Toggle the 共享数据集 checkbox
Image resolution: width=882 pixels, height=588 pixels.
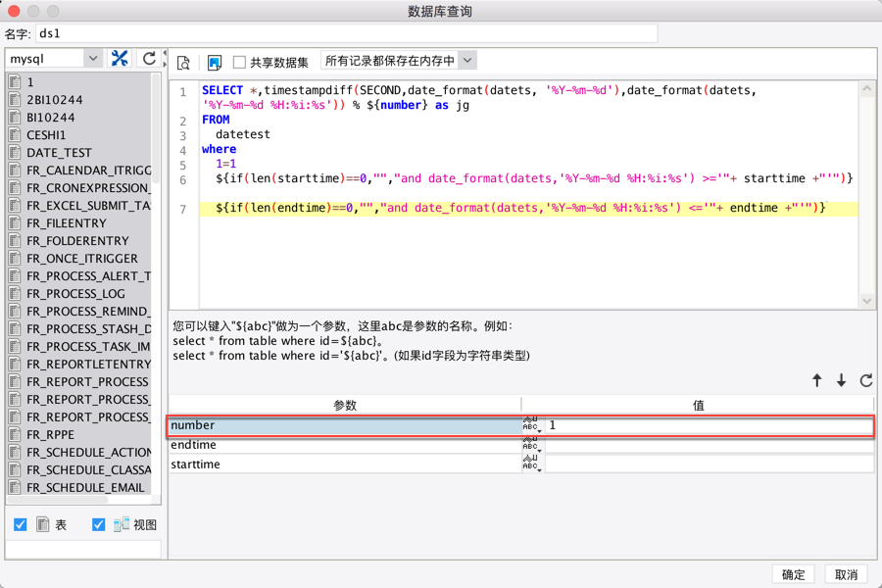[239, 62]
